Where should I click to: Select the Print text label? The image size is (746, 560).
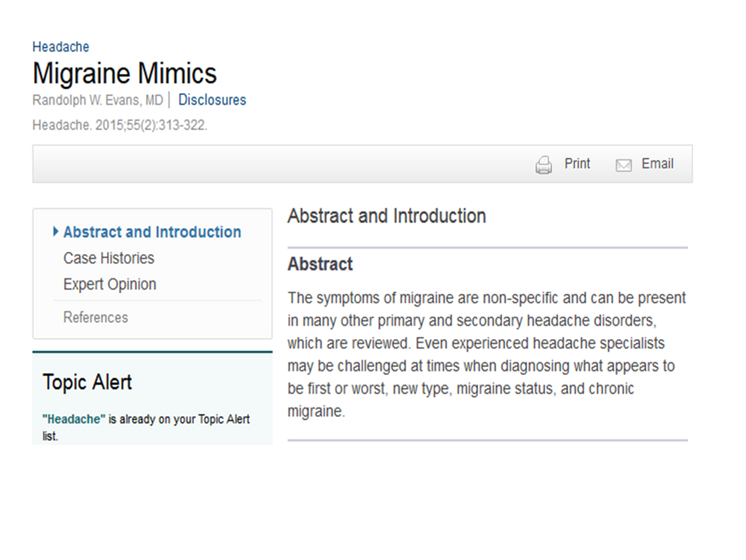click(x=577, y=164)
